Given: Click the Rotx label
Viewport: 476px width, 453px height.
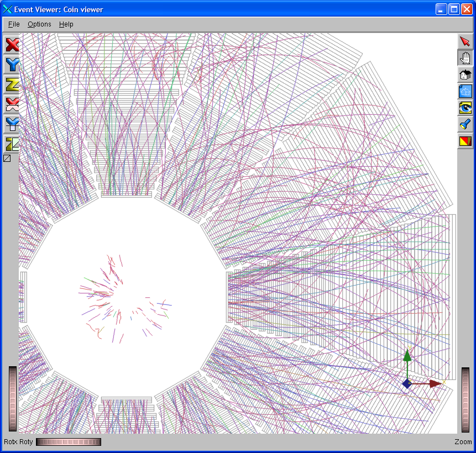Looking at the screenshot, I should [11, 442].
